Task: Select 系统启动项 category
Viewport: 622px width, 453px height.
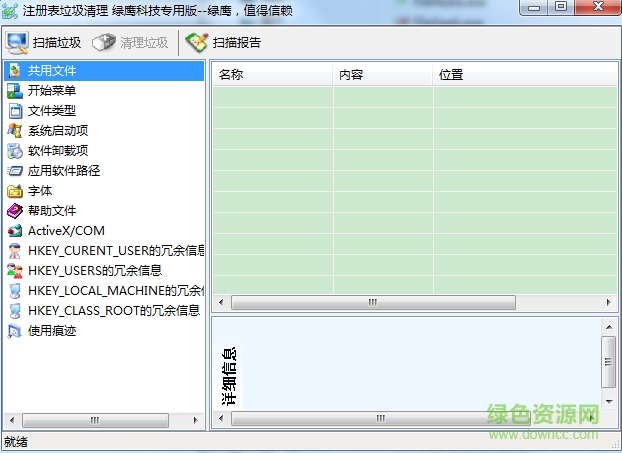Action: click(58, 131)
